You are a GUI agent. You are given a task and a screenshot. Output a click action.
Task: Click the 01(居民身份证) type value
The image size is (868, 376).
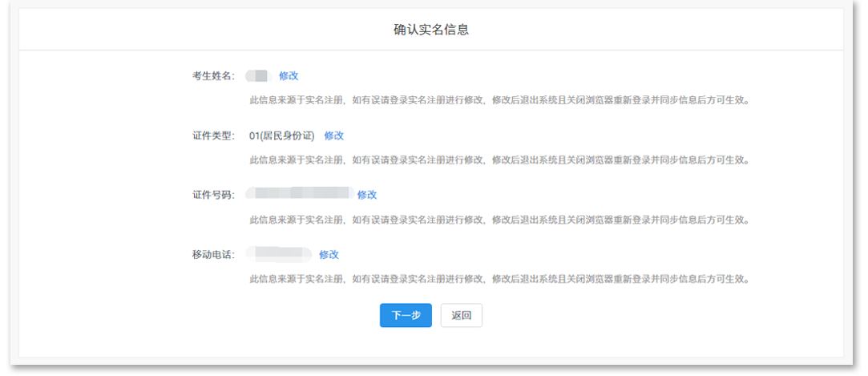coord(281,135)
